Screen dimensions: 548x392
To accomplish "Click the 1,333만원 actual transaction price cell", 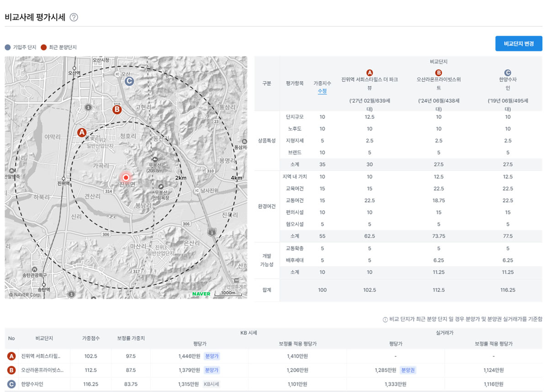I will tap(395, 384).
